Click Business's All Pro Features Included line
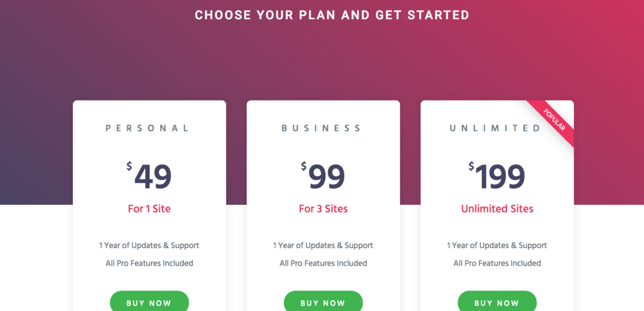Screen dimensions: 644x311 pos(323,263)
